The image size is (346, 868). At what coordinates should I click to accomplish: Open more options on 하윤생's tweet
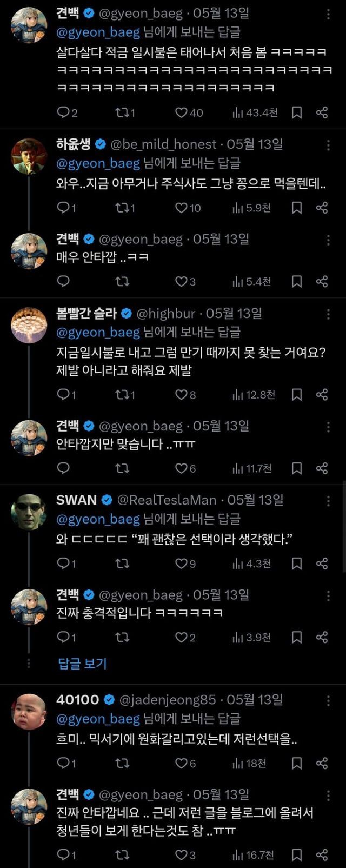328,145
